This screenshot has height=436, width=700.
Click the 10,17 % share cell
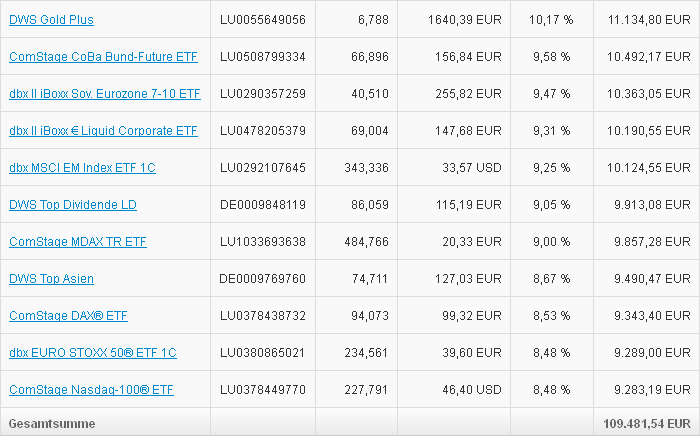click(551, 20)
